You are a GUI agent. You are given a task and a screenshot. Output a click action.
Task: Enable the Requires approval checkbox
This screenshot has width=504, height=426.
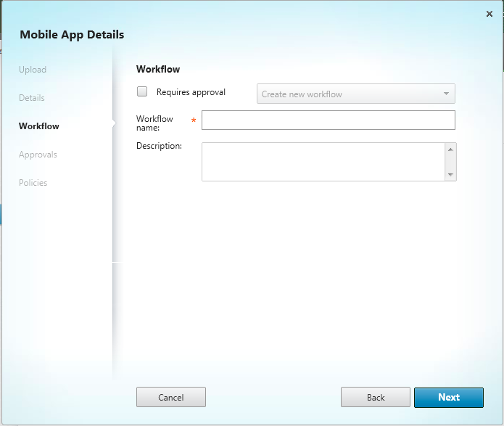click(x=142, y=92)
